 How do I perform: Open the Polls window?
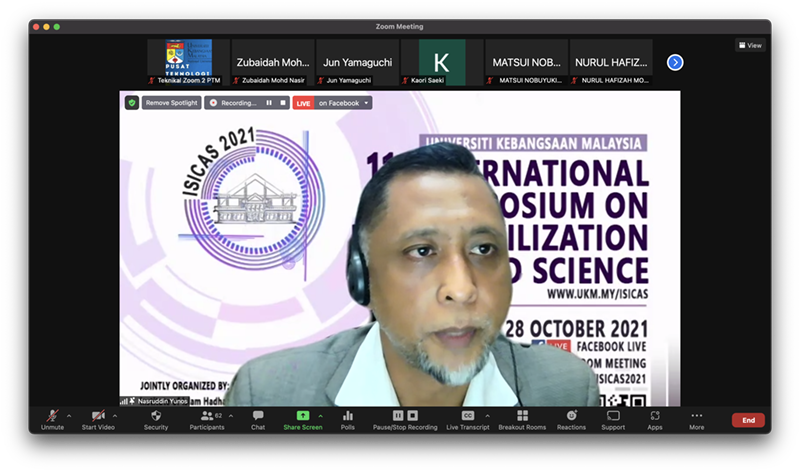(x=348, y=418)
